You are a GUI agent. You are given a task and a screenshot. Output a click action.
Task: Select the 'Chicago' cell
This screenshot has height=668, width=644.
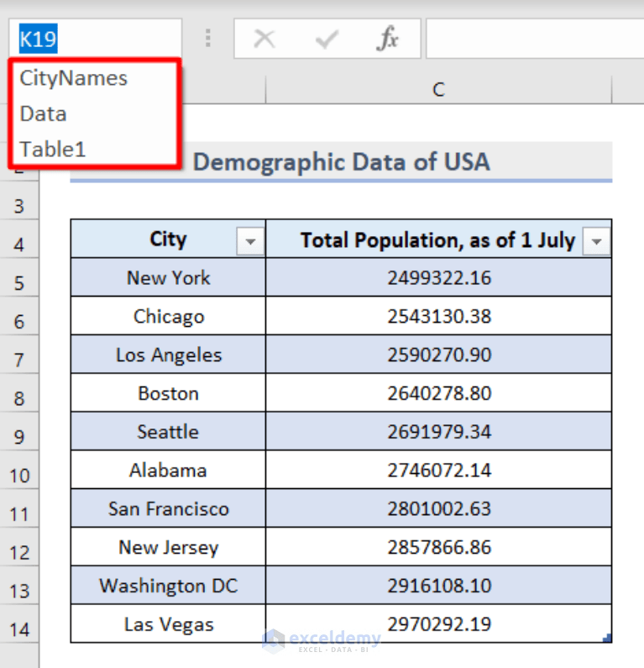pos(168,316)
